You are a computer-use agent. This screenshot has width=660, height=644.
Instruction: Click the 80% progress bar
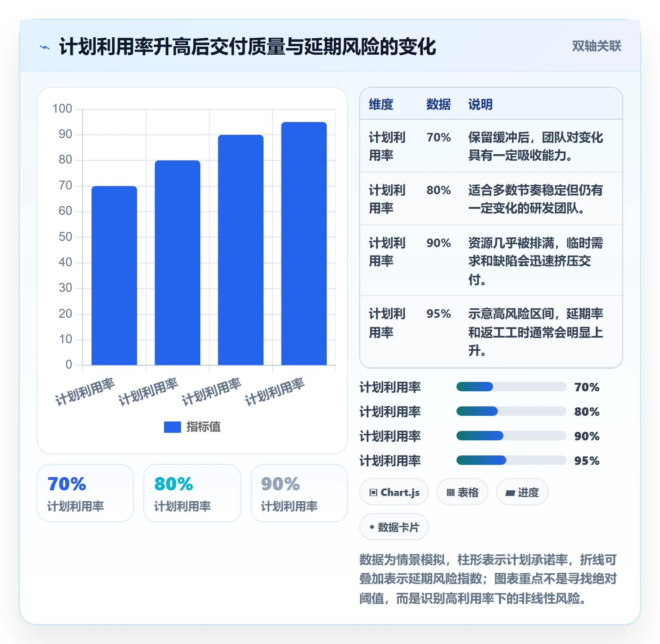511,412
